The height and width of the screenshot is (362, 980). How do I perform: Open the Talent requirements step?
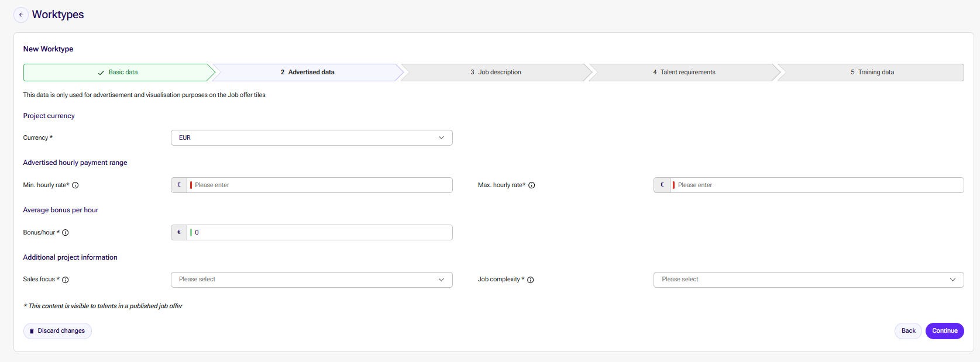[685, 73]
